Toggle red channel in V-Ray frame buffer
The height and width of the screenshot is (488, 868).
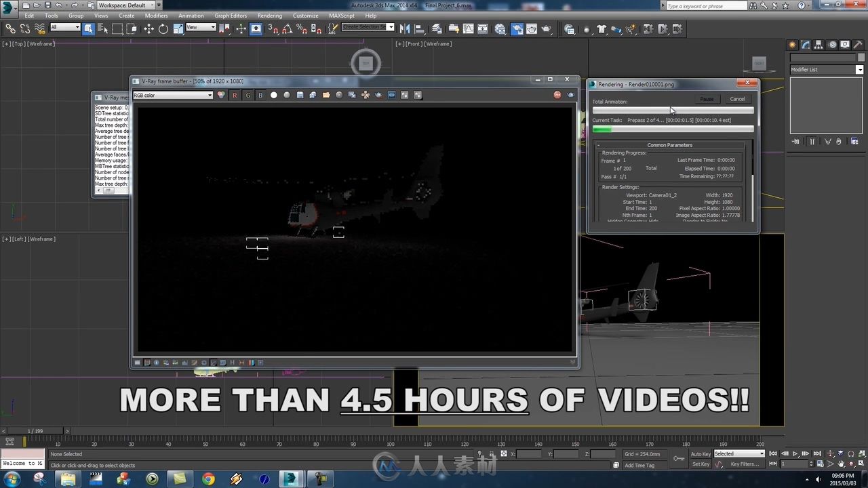235,95
